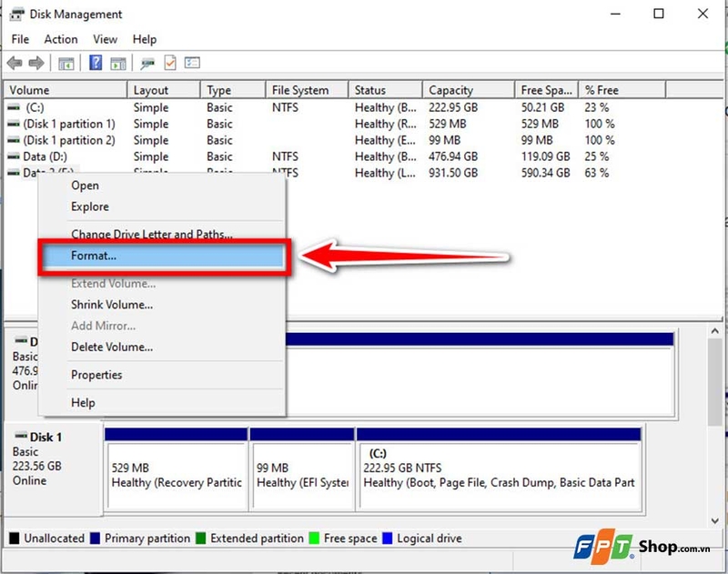Click the Back arrow toolbar icon

pyautogui.click(x=15, y=63)
